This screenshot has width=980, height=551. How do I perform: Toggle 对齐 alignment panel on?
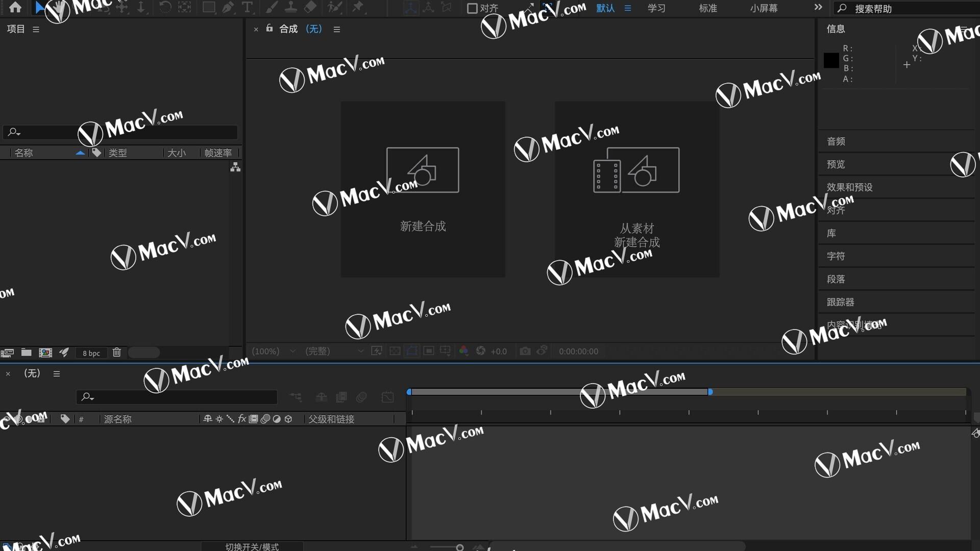coord(837,209)
